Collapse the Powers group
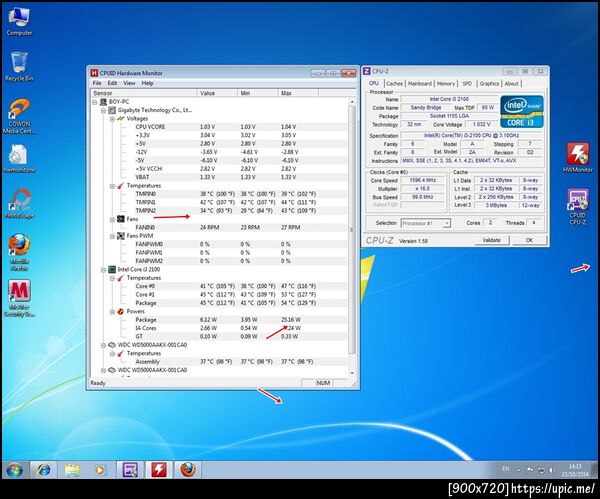The width and height of the screenshot is (600, 499). point(112,312)
